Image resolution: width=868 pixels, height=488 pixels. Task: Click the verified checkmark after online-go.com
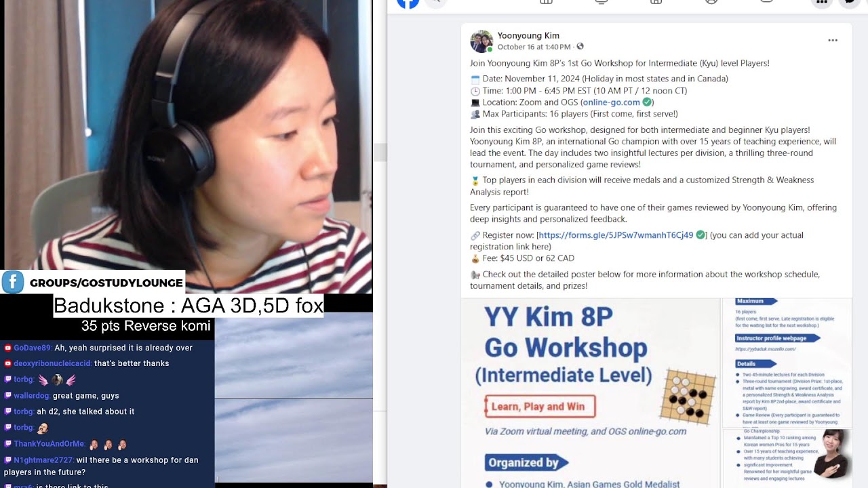[647, 102]
